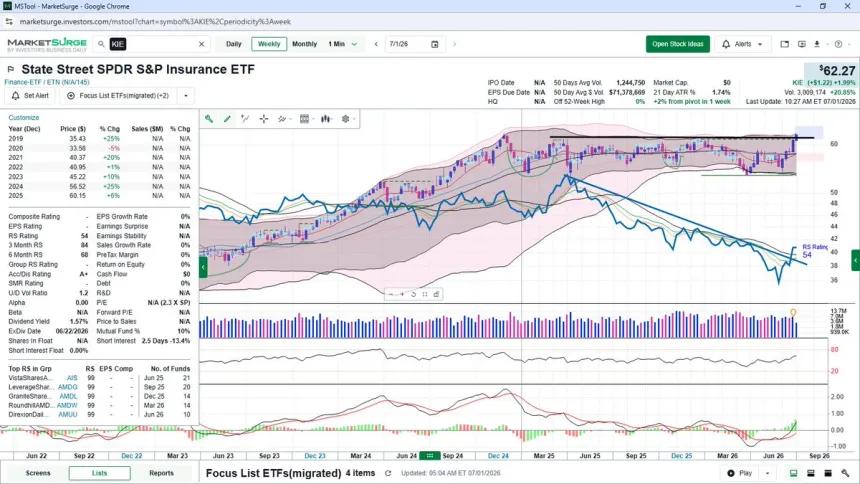Click the zoom in plus icon on the chart
The height and width of the screenshot is (484, 860).
402,294
